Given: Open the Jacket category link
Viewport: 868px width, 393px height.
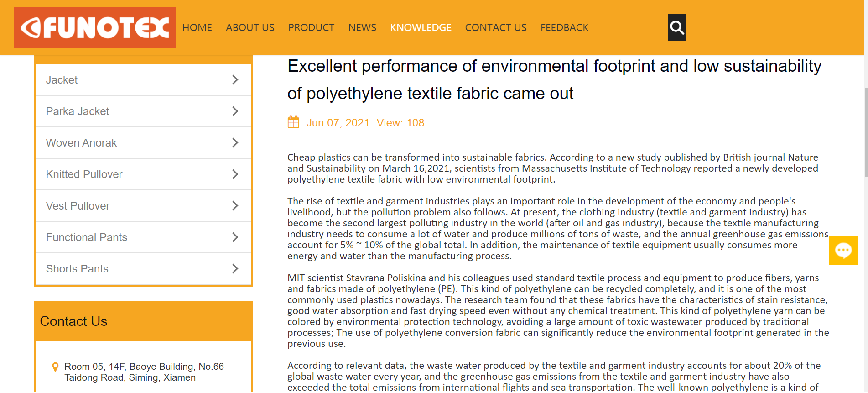Looking at the screenshot, I should [x=62, y=80].
